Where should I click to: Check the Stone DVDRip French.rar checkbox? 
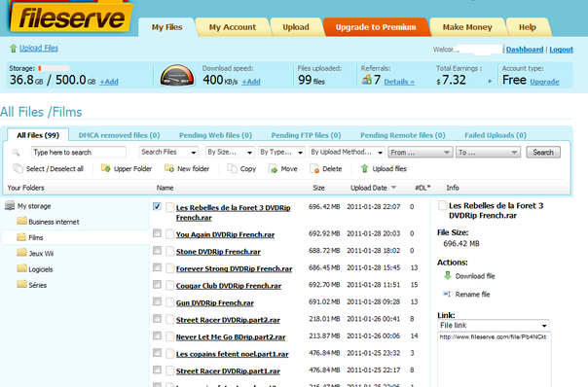click(x=157, y=250)
